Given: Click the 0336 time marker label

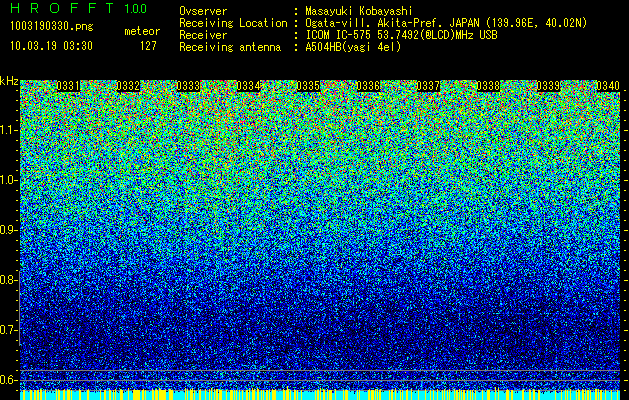Looking at the screenshot, I should (x=368, y=86).
